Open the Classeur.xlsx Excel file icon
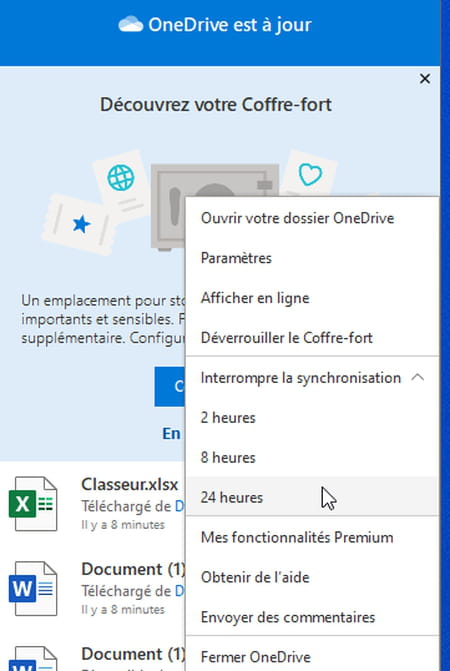This screenshot has height=671, width=450. 33,504
